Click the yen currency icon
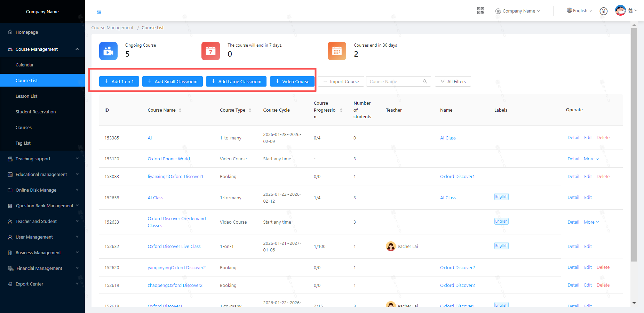 click(604, 11)
